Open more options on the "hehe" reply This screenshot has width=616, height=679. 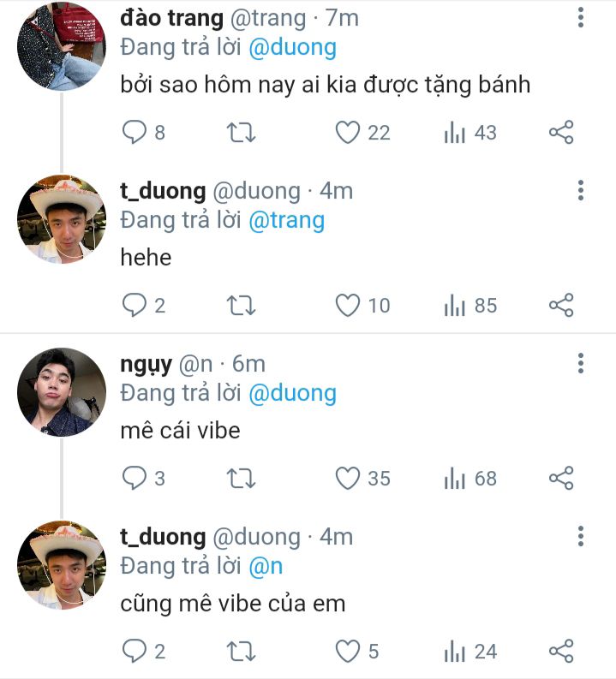click(x=581, y=190)
